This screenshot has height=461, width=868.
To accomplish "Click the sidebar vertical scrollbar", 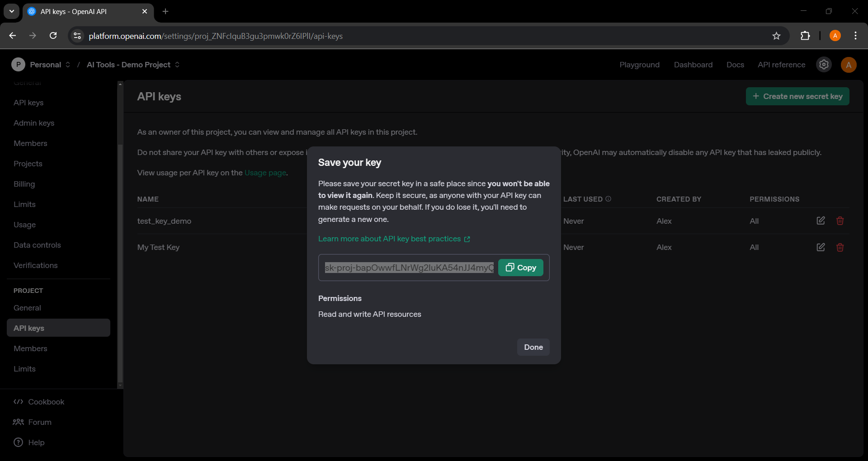I will (120, 262).
